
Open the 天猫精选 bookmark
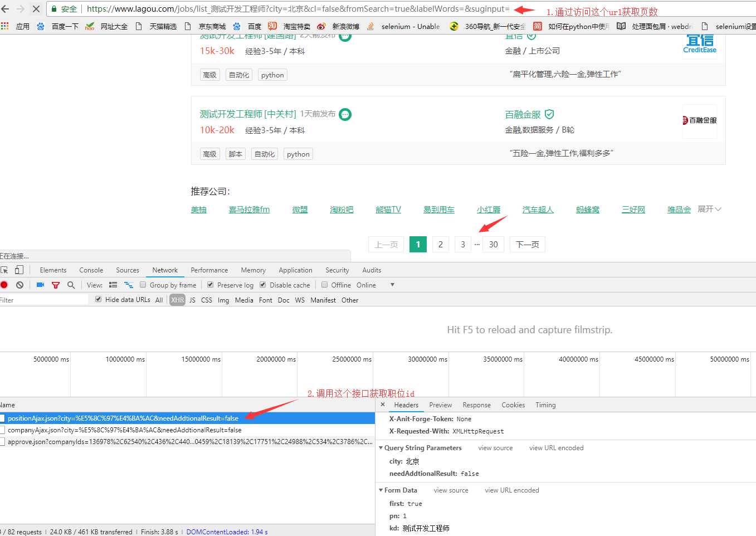point(156,26)
